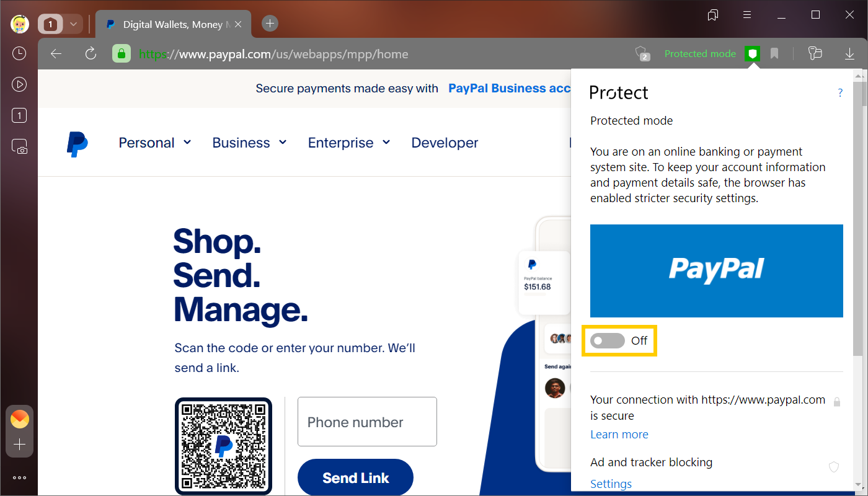This screenshot has width=868, height=496.
Task: Open downloads from the toolbar arrow icon
Action: coord(849,54)
